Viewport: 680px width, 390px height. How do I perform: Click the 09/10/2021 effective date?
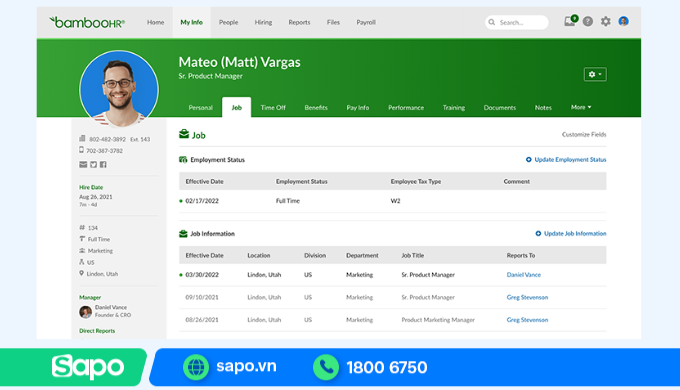202,297
